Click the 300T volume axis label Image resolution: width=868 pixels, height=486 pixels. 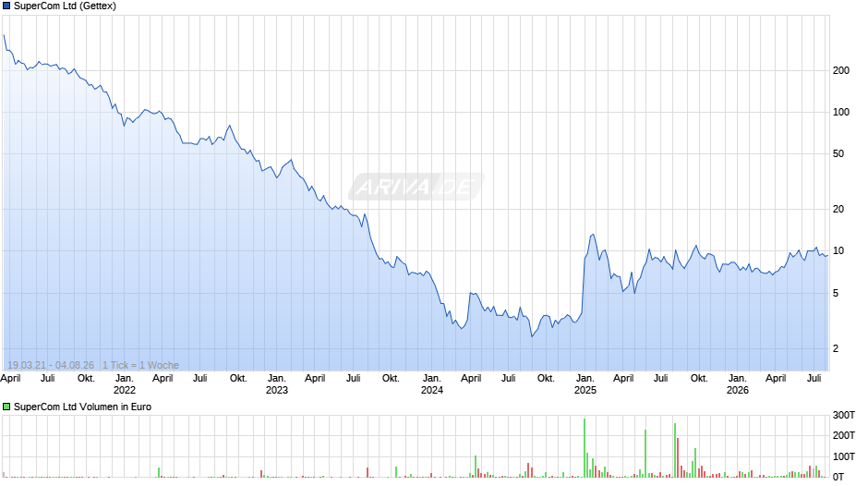point(844,415)
